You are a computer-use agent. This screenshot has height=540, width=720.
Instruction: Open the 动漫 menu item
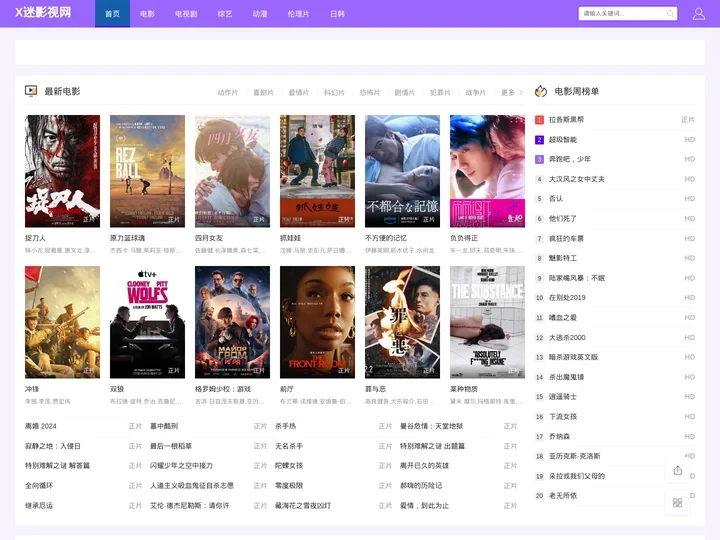pos(260,14)
